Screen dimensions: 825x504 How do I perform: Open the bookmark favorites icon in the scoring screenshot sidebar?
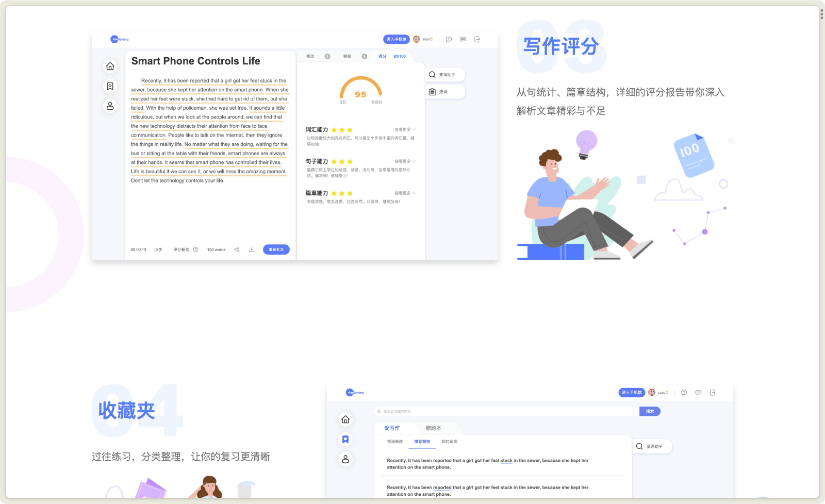(110, 86)
